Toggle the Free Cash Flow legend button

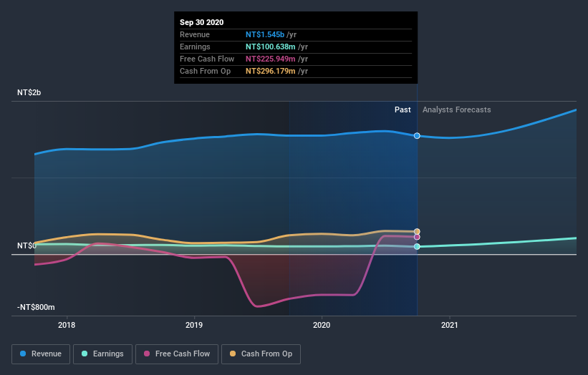coord(177,354)
